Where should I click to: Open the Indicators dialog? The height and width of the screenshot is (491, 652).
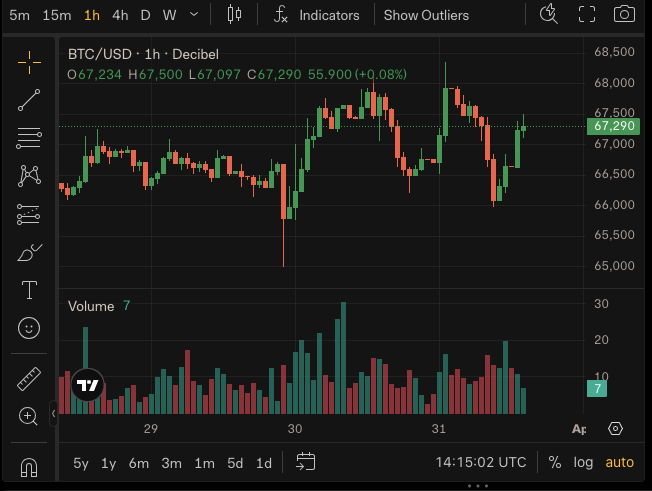click(329, 15)
